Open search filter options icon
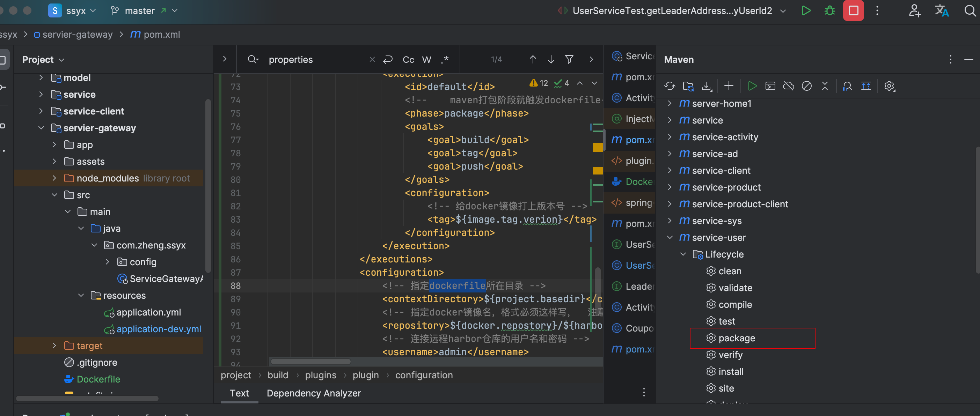 coord(569,60)
